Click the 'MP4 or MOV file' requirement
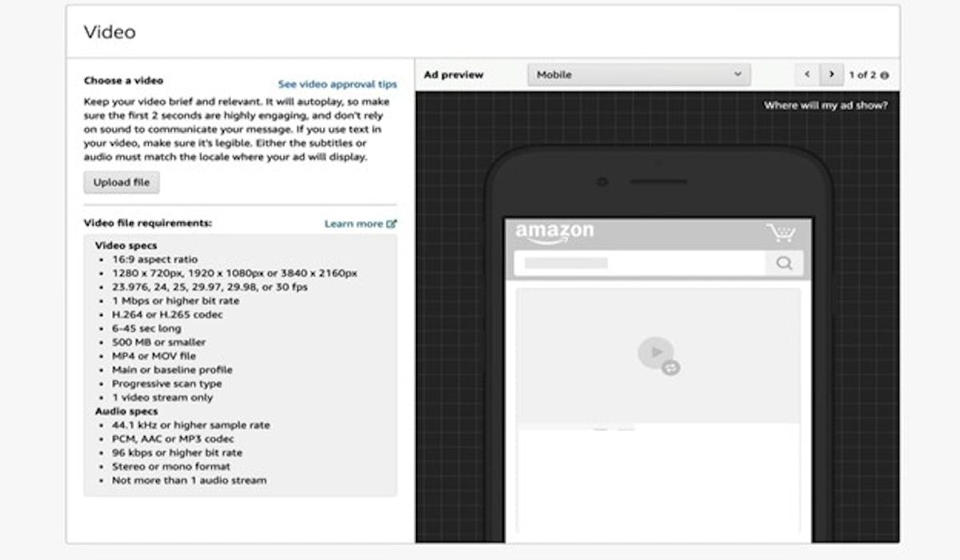 coord(154,356)
